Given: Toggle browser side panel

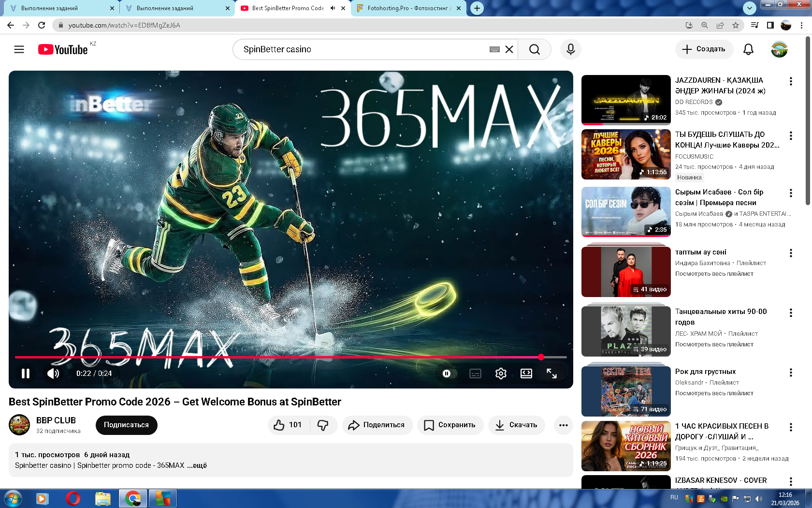Looking at the screenshot, I should 770,25.
